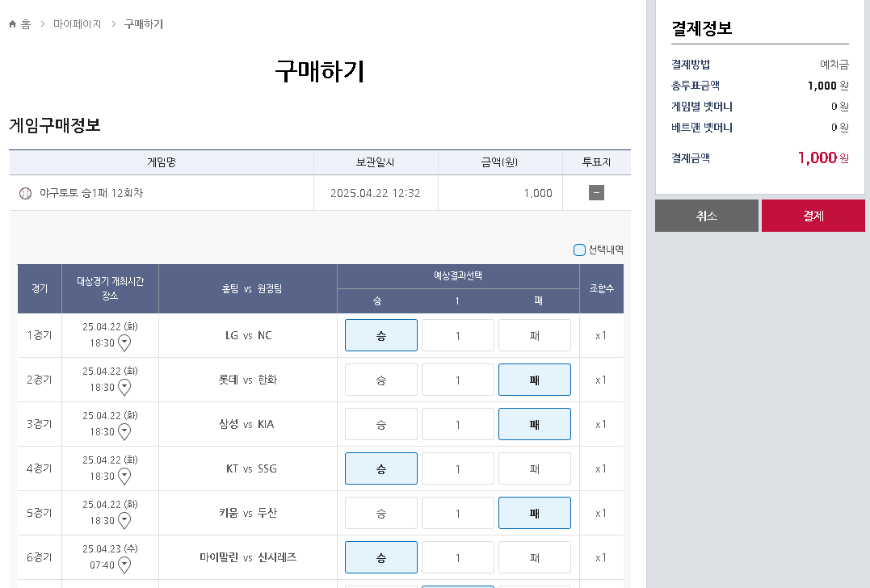Select 승 for the LG vs NC game
Viewport: 870px width, 588px height.
coord(380,334)
